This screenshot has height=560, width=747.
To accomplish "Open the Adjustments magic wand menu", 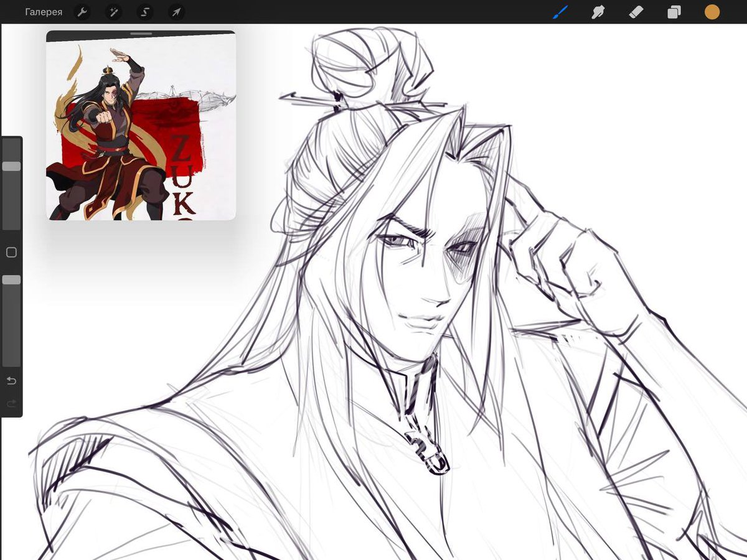I will (x=113, y=12).
